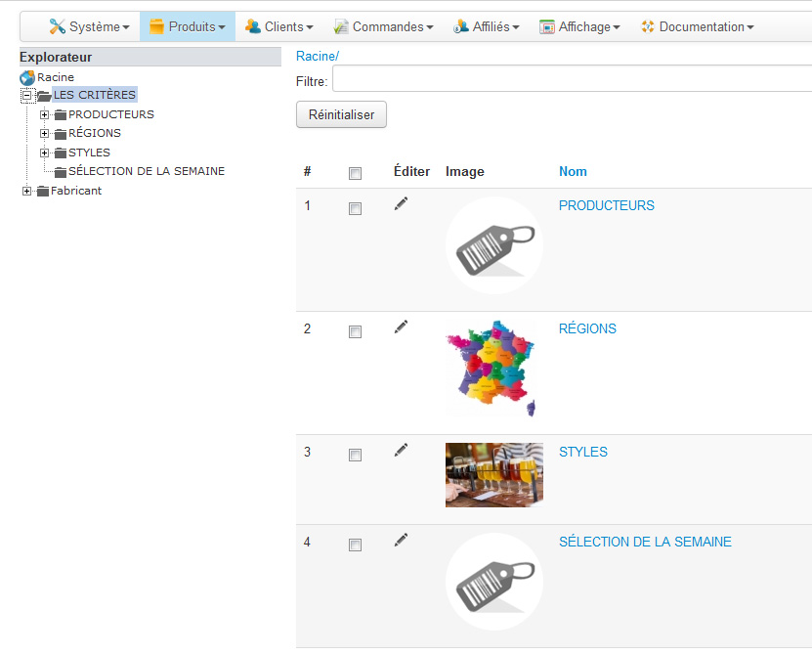Viewport: 812px width, 654px height.
Task: Open the Commandes dropdown arrow
Action: (x=430, y=27)
